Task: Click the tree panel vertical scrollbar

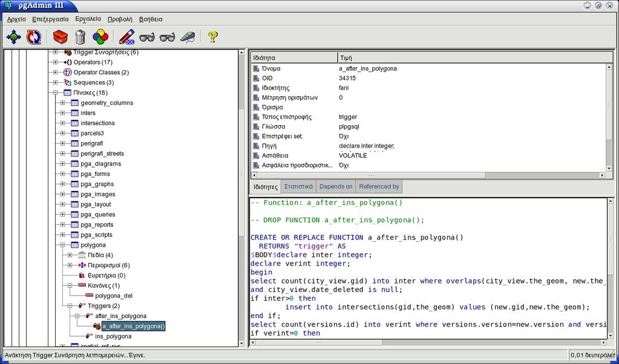Action: pyautogui.click(x=242, y=198)
